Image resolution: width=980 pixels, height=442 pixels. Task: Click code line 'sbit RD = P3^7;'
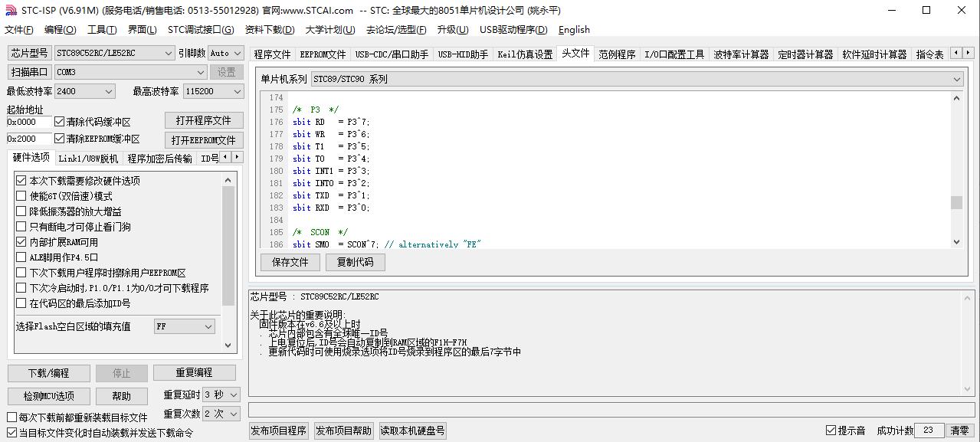(x=332, y=122)
